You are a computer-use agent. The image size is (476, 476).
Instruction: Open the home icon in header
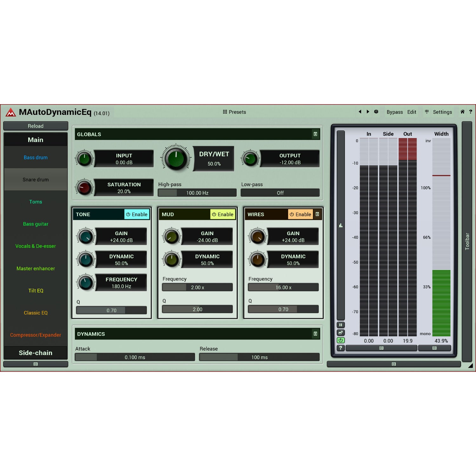(462, 112)
